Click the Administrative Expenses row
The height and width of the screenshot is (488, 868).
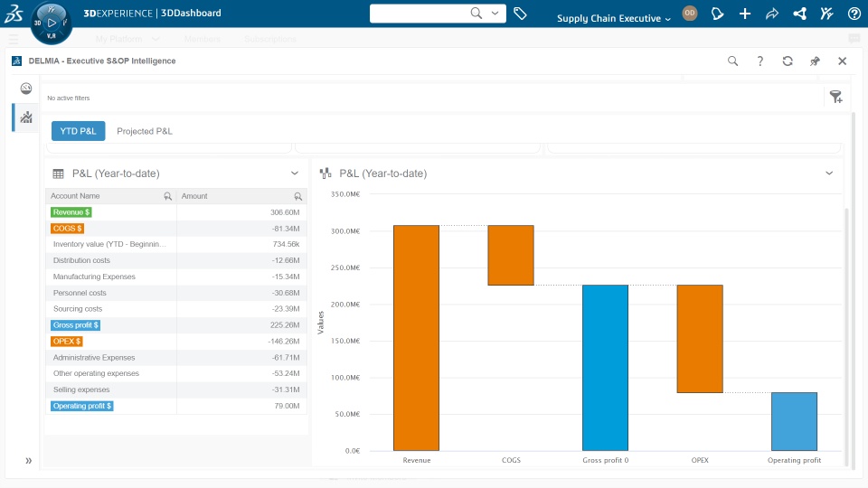click(x=175, y=358)
